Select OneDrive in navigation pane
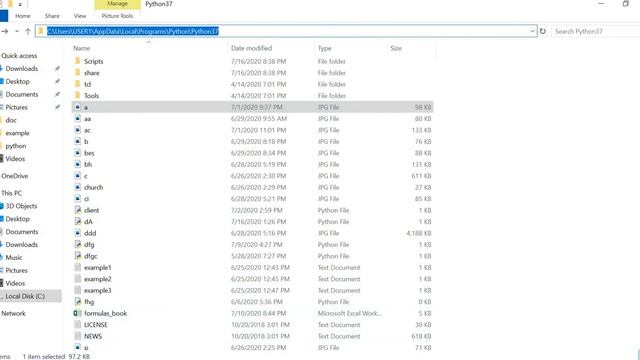 tap(15, 176)
